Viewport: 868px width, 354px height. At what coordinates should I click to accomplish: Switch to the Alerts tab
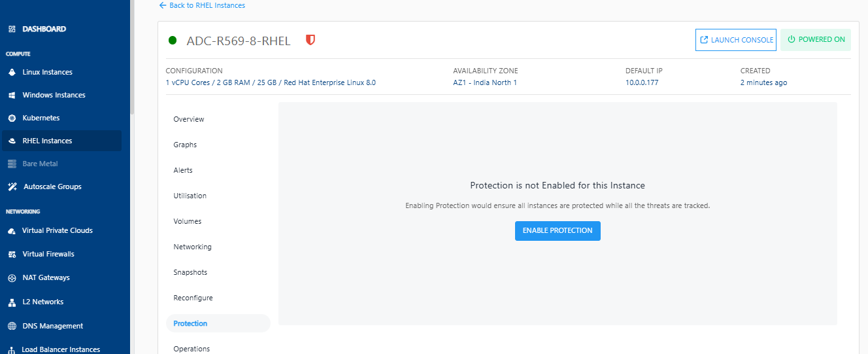pos(183,170)
